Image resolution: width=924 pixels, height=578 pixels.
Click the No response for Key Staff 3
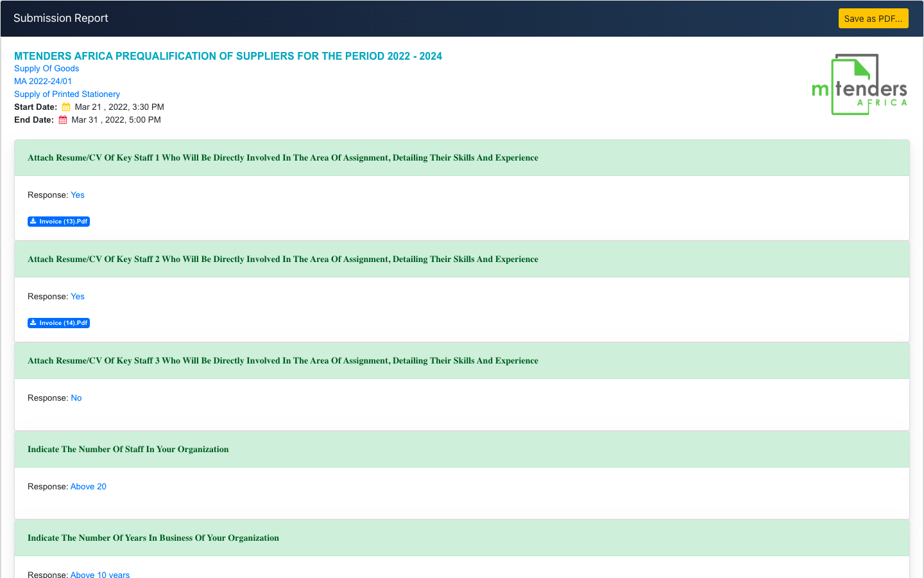[76, 398]
